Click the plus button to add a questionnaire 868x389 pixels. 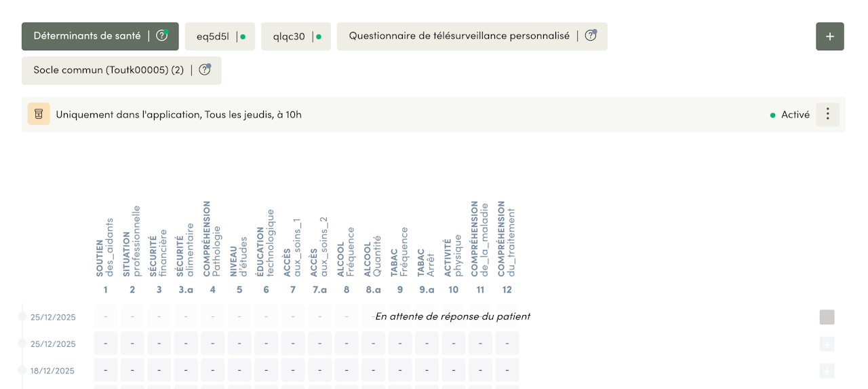click(x=829, y=37)
